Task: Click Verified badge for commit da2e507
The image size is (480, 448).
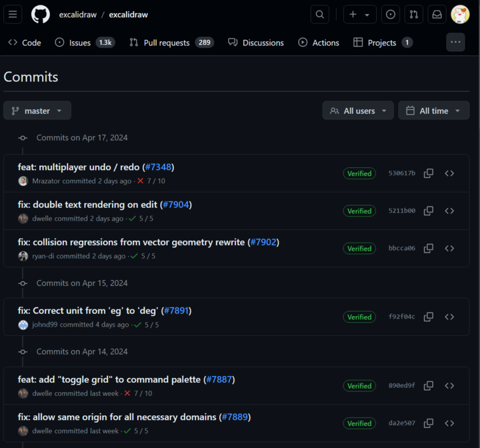Action: (x=359, y=423)
